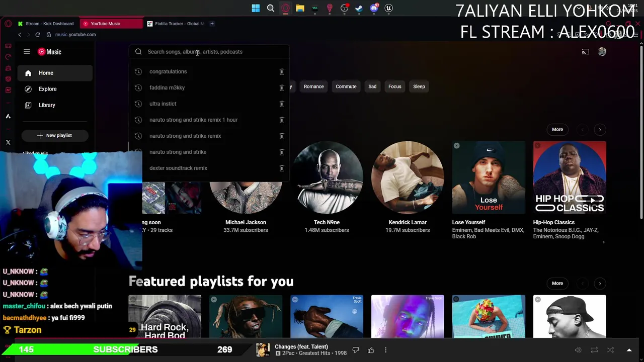The image size is (644, 362).
Task: Toggle repeat mode in player bar
Action: 594,350
